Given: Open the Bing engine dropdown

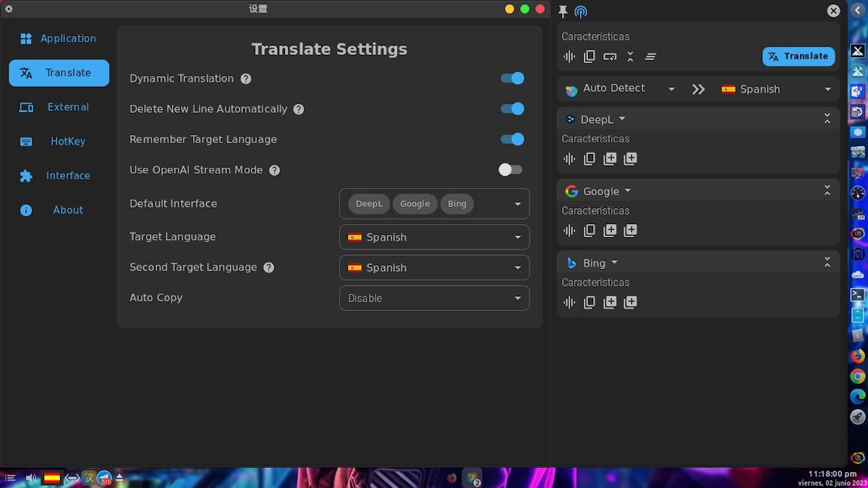Looking at the screenshot, I should click(592, 263).
